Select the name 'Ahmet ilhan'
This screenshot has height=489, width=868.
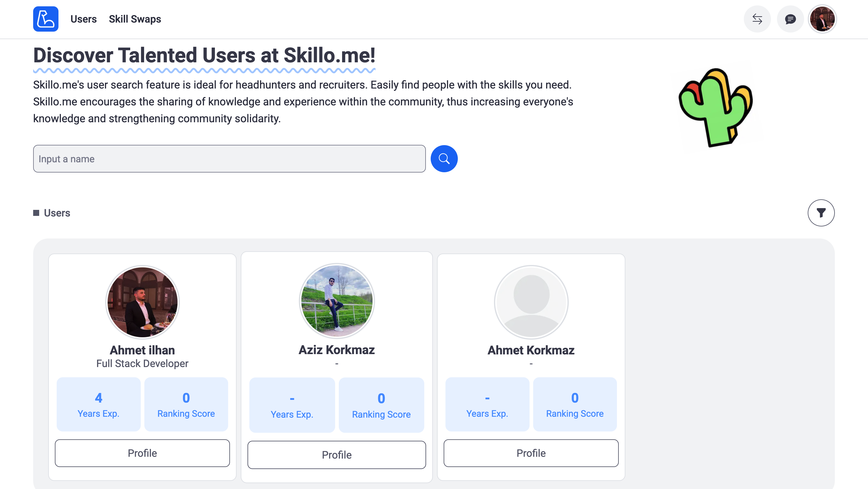142,350
